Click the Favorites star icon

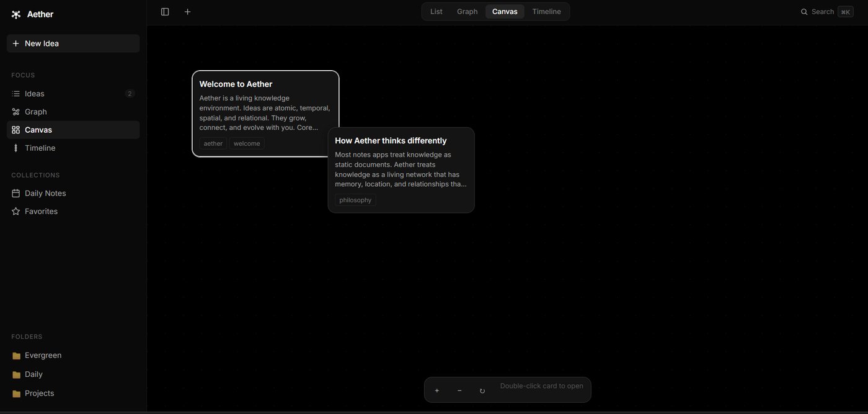pos(16,211)
